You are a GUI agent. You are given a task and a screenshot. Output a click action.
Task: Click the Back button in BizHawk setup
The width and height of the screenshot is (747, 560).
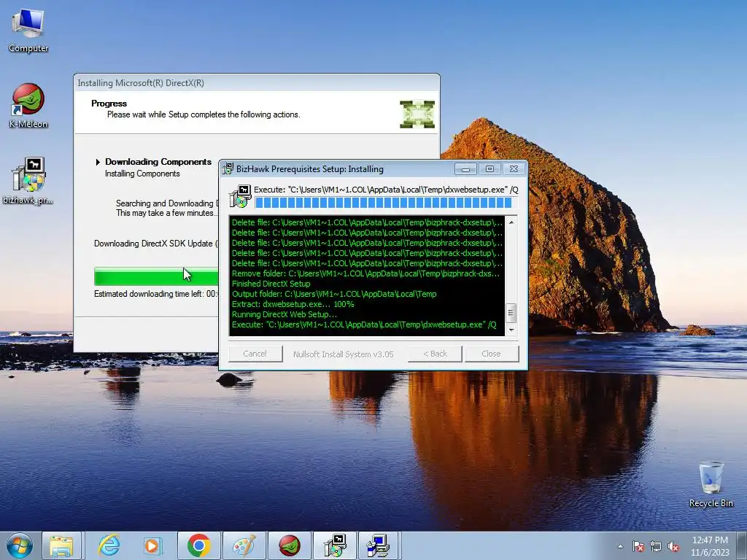435,354
